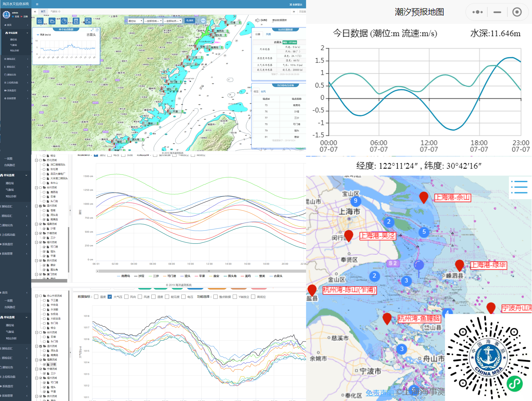The image size is (532, 401).
Task: Enable the 风速 data indicator checkbox
Action: (x=140, y=297)
